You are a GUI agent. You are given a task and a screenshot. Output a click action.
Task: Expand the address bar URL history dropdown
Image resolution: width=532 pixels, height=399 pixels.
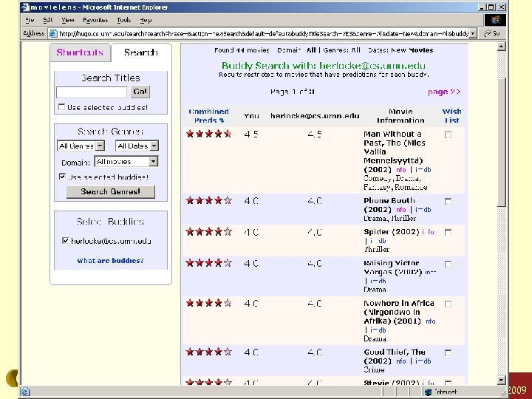coord(473,33)
